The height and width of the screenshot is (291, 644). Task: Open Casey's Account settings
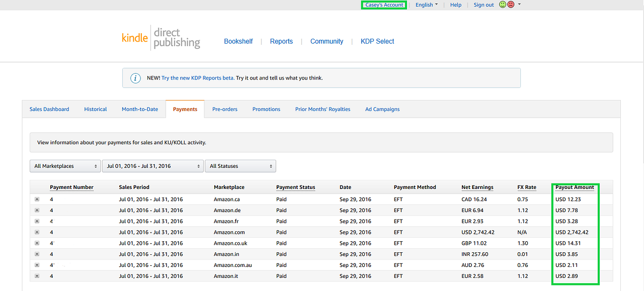[383, 5]
